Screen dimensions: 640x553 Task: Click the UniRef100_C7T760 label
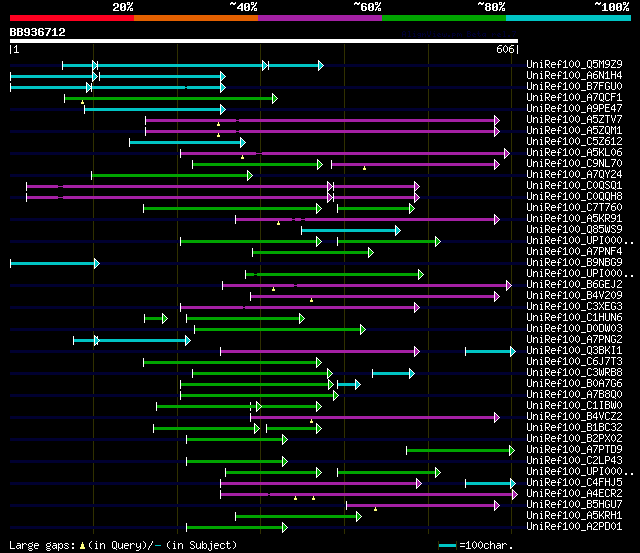pos(574,208)
